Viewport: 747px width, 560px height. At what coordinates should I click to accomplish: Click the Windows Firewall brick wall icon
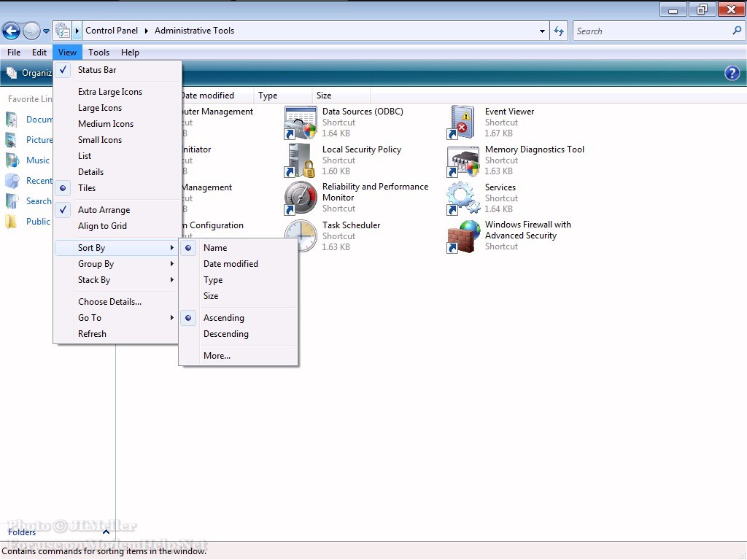462,236
